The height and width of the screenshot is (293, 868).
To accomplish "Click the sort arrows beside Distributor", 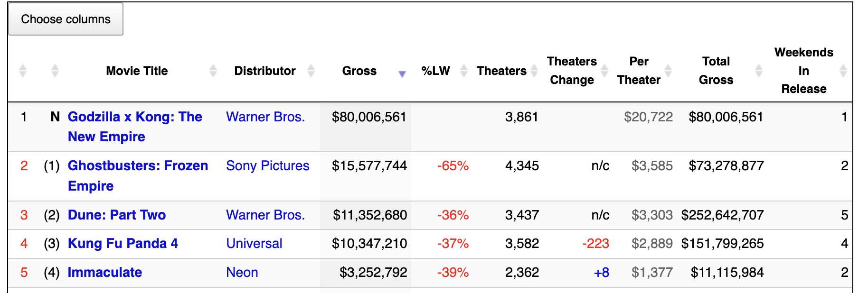I will coord(311,71).
